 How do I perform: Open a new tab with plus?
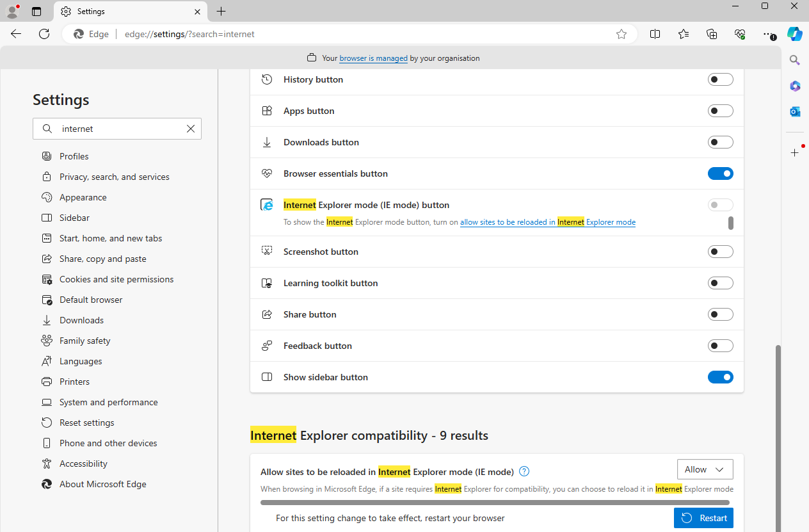(221, 12)
